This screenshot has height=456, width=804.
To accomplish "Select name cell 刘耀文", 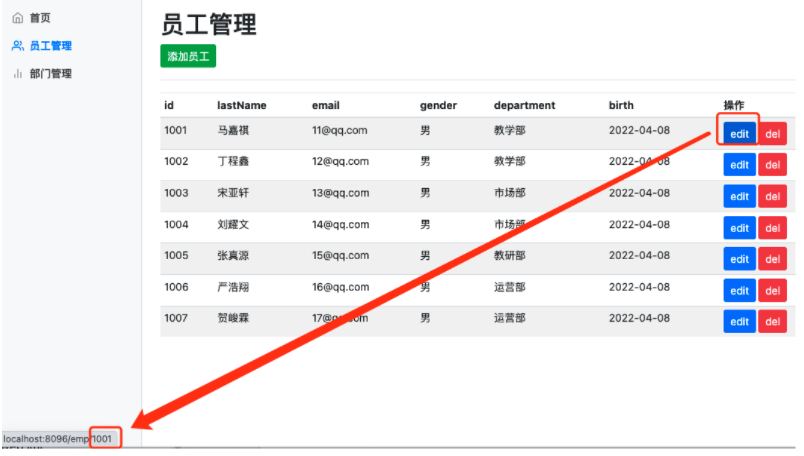I will (x=233, y=225).
